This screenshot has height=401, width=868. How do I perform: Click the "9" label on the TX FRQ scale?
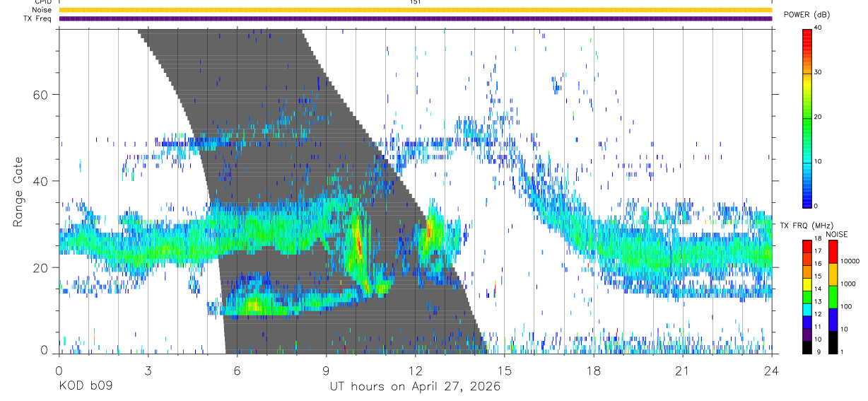tap(819, 352)
